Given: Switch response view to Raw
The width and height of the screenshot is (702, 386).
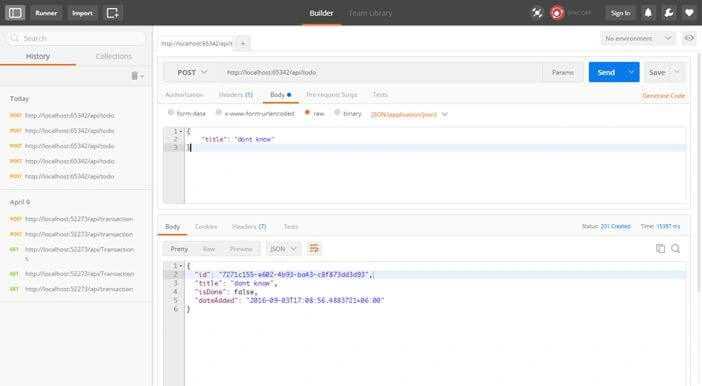Looking at the screenshot, I should coord(209,249).
